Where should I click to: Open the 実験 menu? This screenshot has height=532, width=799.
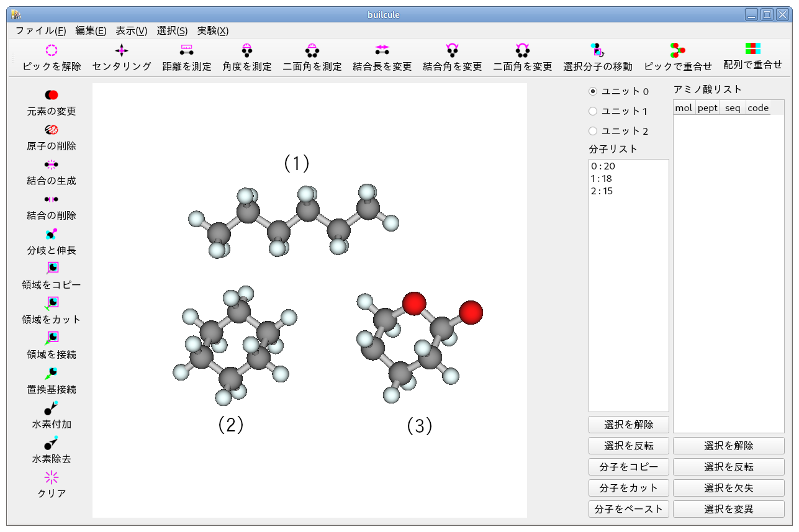(212, 30)
